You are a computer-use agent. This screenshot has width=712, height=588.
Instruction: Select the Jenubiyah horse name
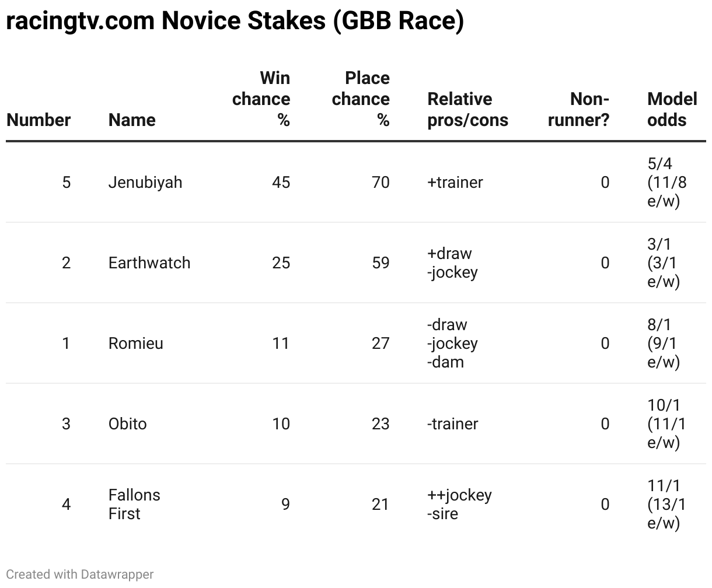(x=145, y=182)
